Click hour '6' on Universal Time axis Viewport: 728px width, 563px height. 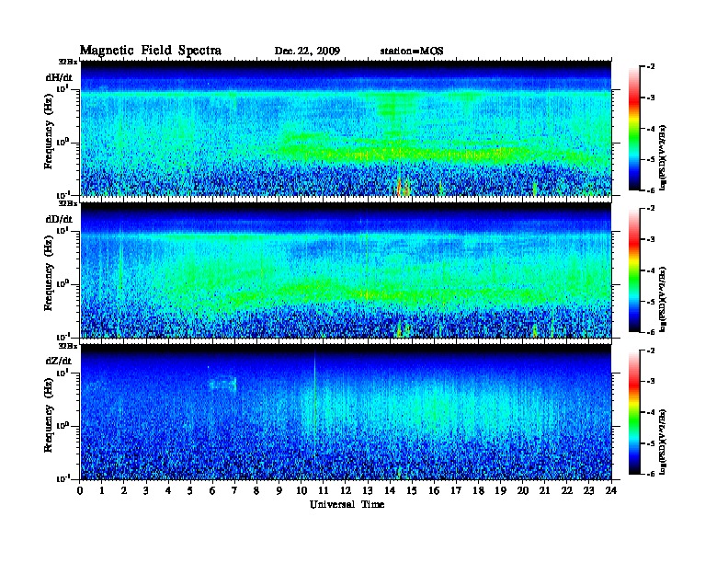[212, 491]
